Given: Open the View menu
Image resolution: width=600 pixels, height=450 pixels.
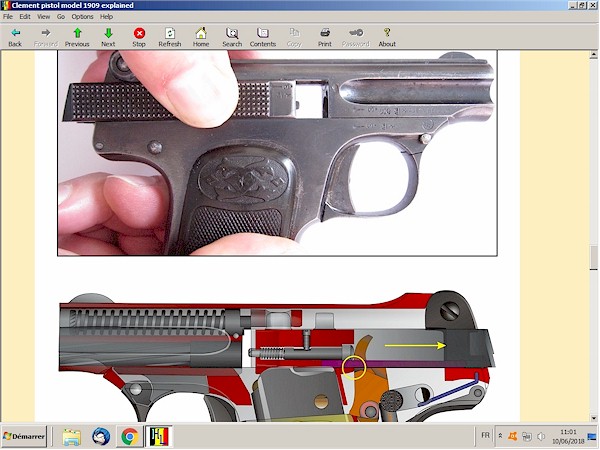Looking at the screenshot, I should (x=43, y=16).
